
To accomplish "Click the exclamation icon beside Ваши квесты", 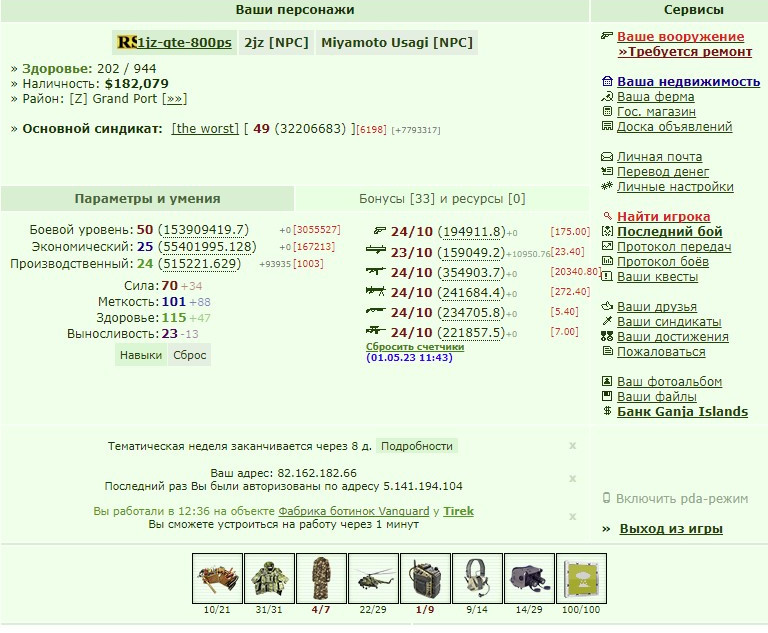I will (x=607, y=276).
